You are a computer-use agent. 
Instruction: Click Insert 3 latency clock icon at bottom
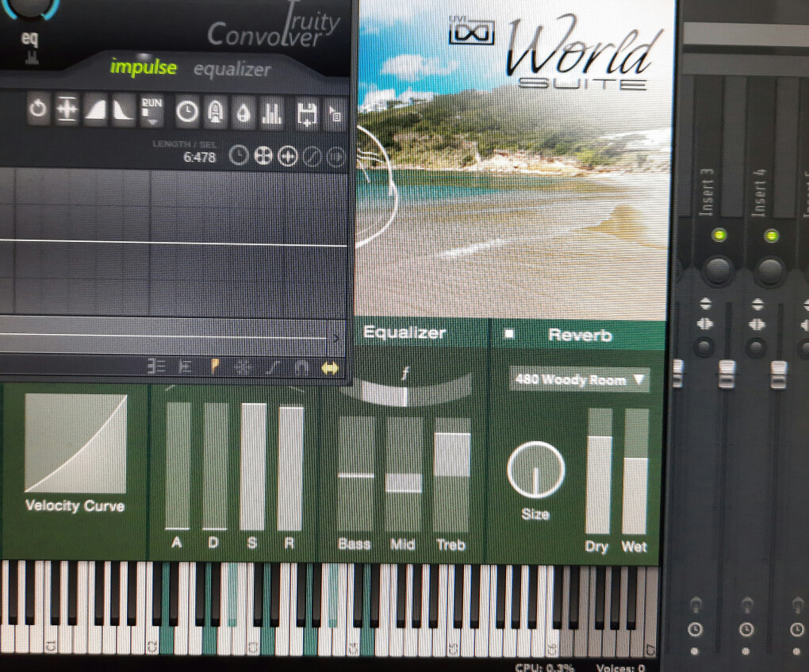(695, 629)
